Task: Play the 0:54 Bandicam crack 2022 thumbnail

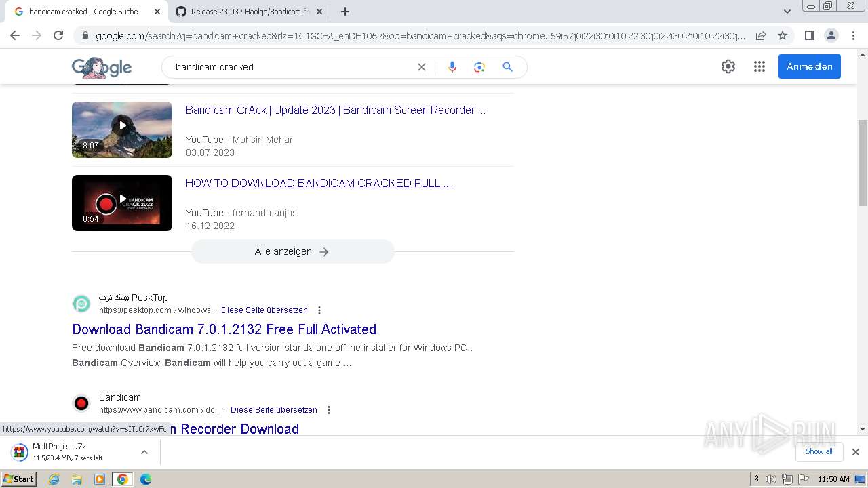Action: click(122, 203)
